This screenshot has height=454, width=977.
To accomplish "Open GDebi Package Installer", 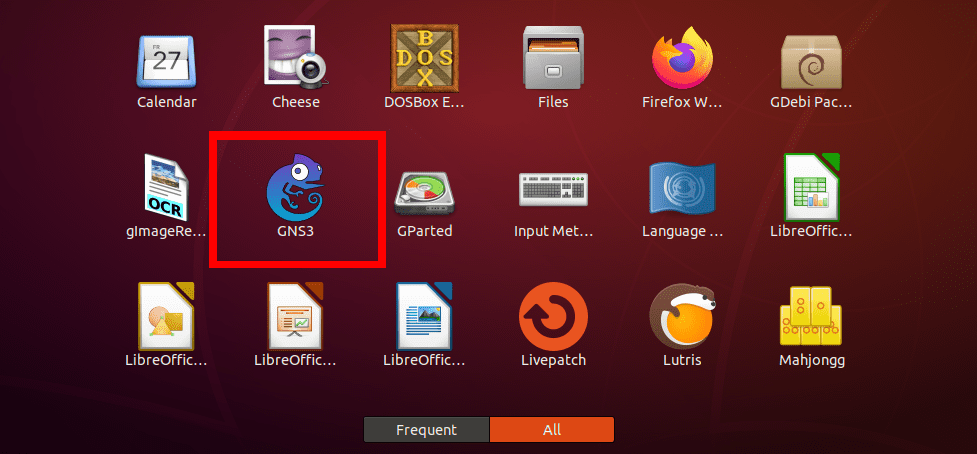I will point(811,60).
